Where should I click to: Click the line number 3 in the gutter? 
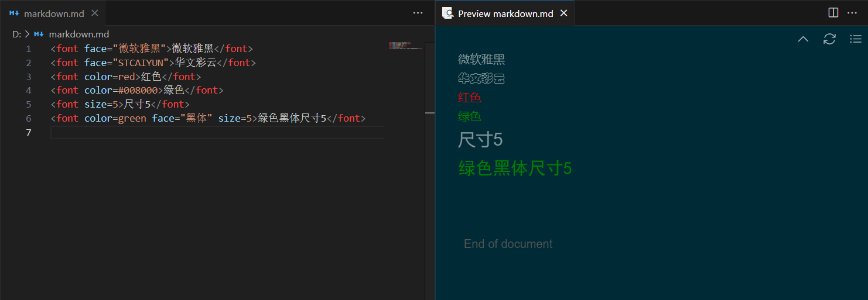point(28,77)
